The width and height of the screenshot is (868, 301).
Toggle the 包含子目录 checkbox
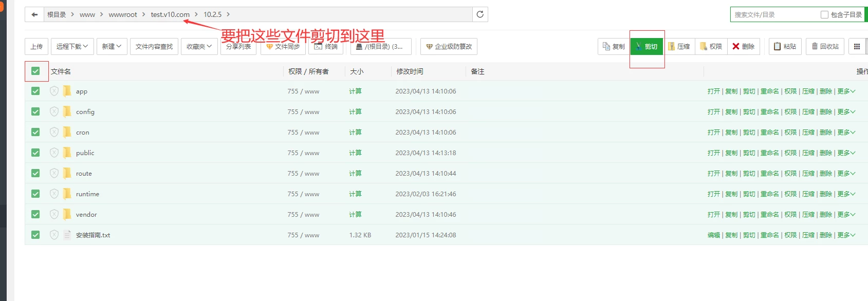(x=824, y=14)
